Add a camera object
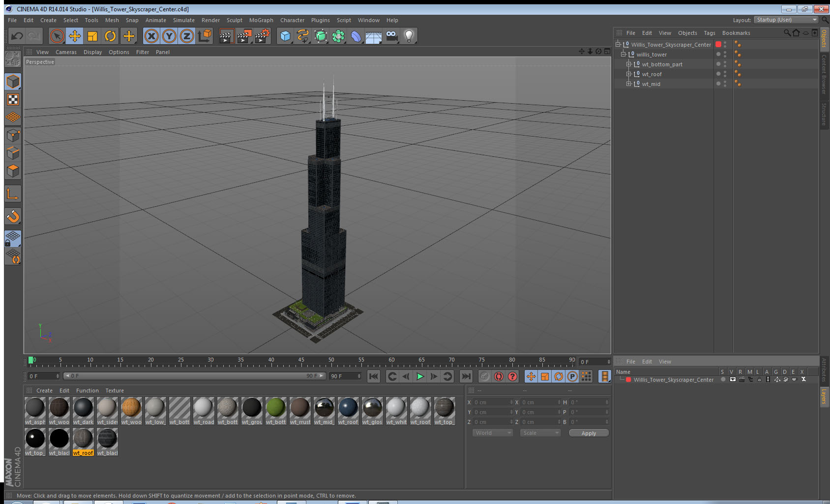This screenshot has height=504, width=830. [392, 36]
